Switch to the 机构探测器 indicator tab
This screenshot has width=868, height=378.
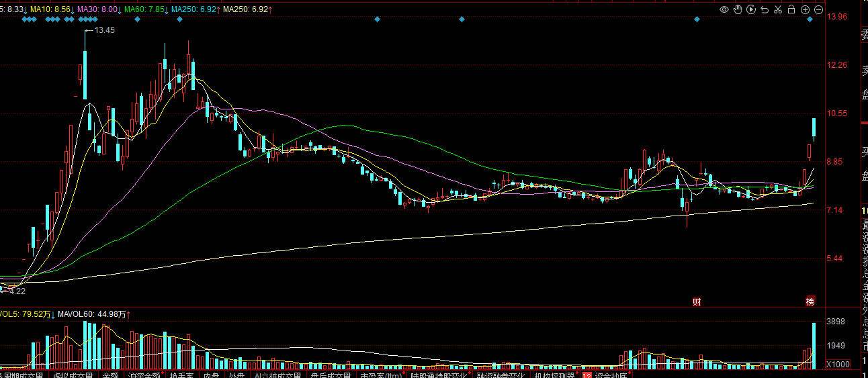(554, 375)
